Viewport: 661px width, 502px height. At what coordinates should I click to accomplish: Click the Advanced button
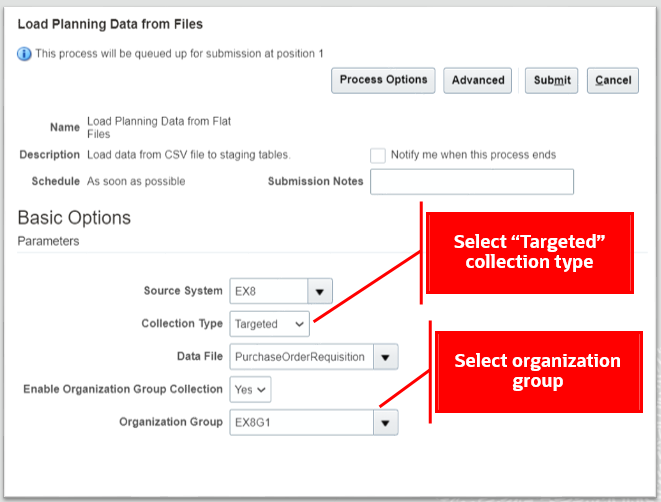pyautogui.click(x=478, y=81)
